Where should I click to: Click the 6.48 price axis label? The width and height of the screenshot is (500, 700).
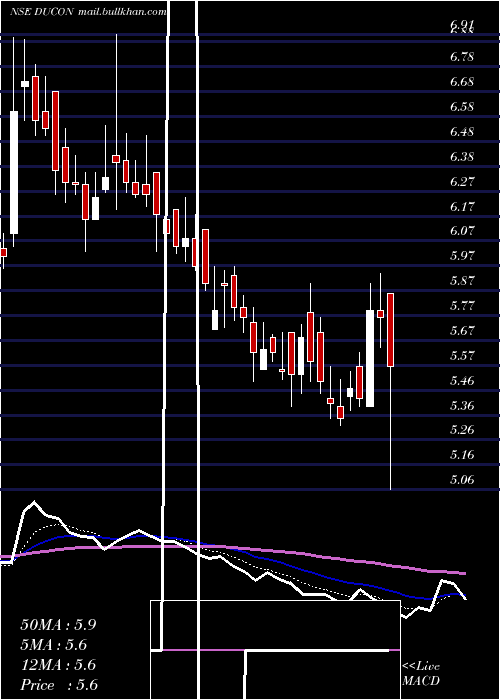click(462, 132)
